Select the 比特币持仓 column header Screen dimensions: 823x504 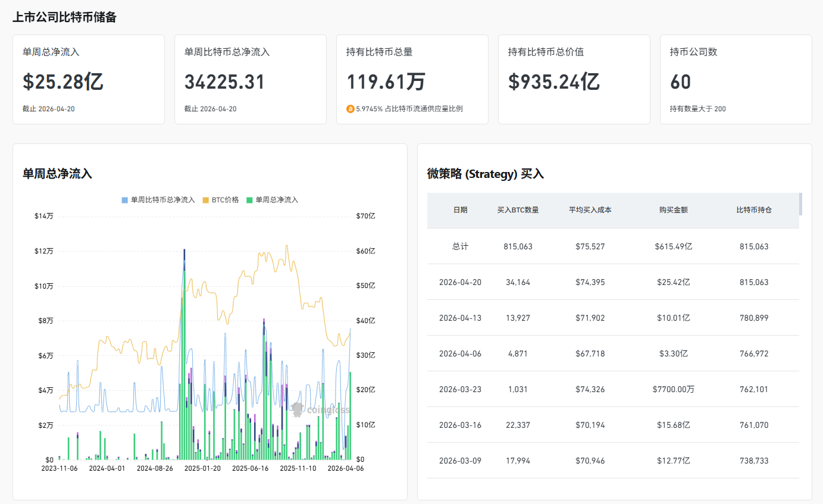753,210
